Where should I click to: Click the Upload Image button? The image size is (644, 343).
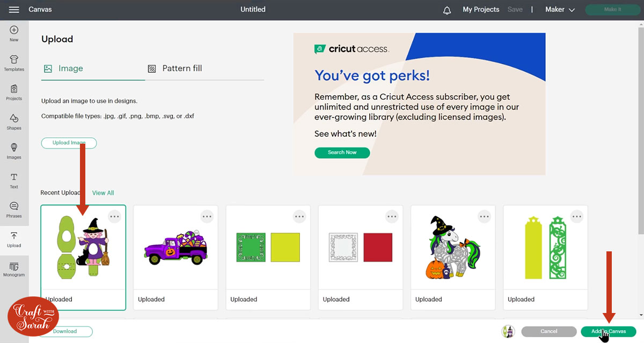click(x=69, y=143)
